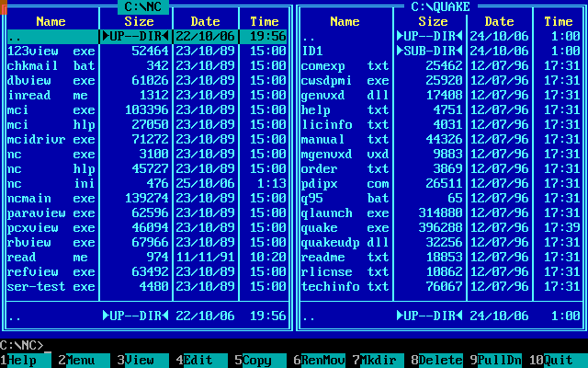Viewport: 588px width, 368px height.
Task: Click the 7 Mkdir function key
Action: point(379,361)
